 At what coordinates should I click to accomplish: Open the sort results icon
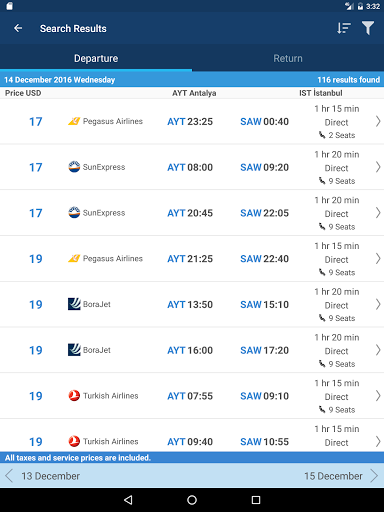[343, 28]
